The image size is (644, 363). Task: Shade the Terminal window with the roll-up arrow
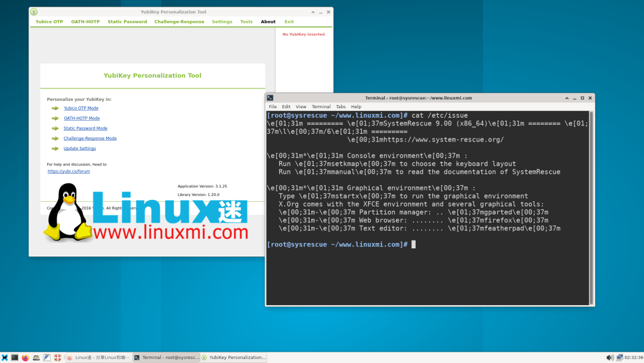[x=566, y=98]
